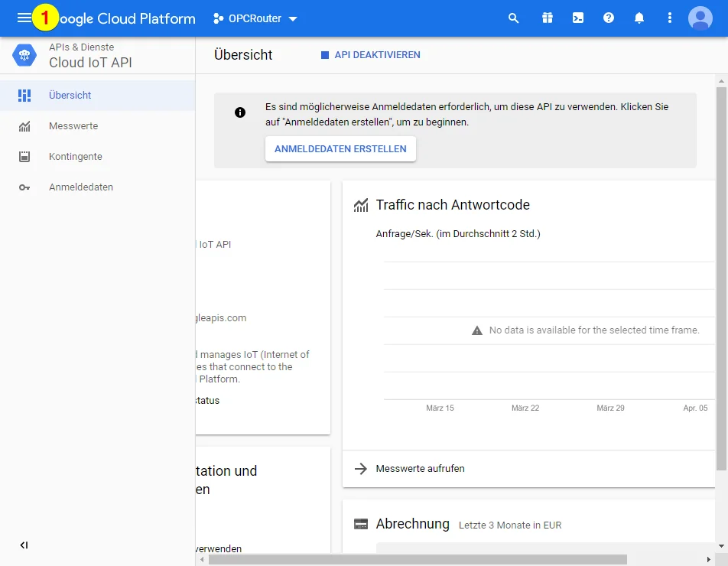Click the warning triangle in the chart
Screen dimensions: 728x566
(477, 330)
